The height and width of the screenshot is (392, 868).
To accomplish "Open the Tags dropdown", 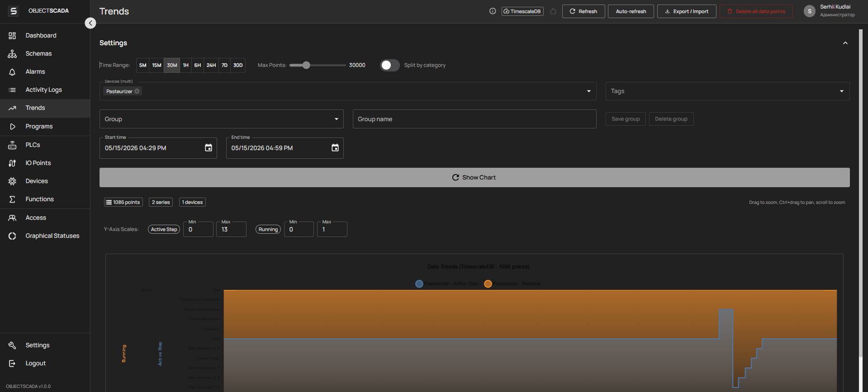I will pos(727,91).
